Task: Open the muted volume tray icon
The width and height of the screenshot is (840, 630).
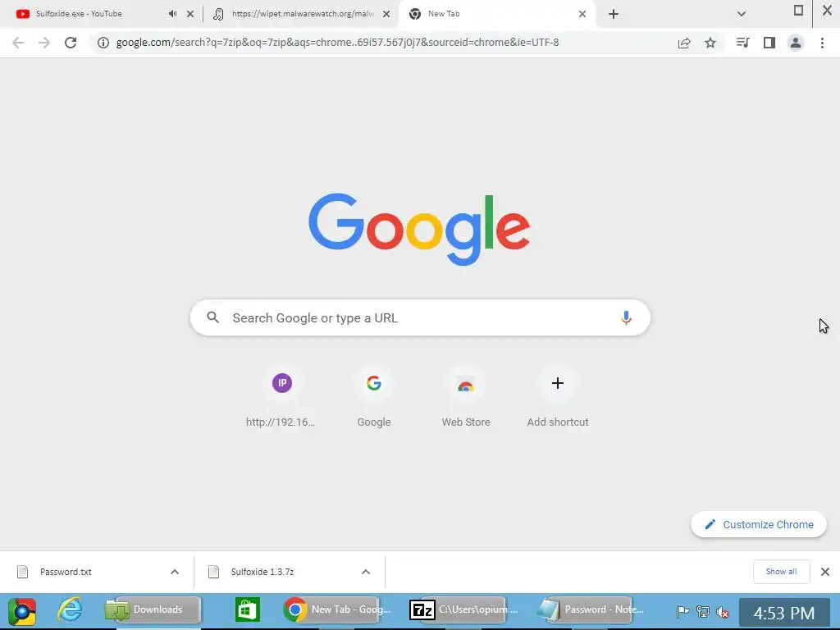Action: (x=722, y=611)
